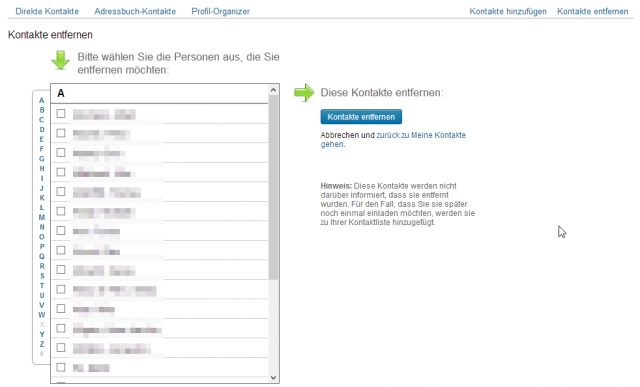Switch to Adressbuch-Kontakte tab
This screenshot has height=387, width=640.
tap(135, 11)
